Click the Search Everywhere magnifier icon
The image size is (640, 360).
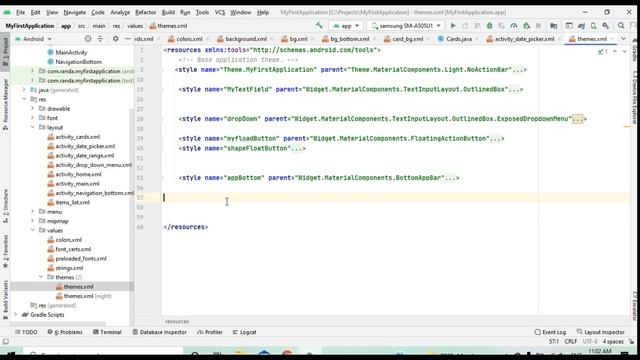click(621, 26)
